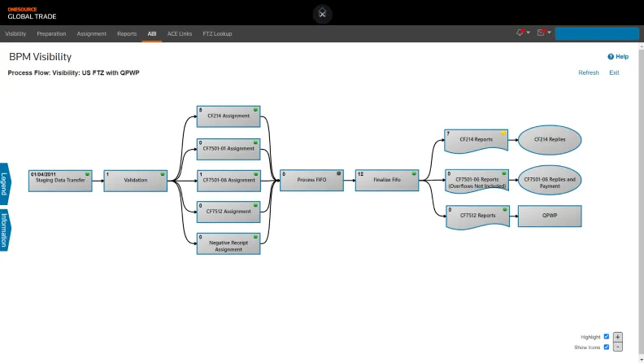Image resolution: width=644 pixels, height=363 pixels.
Task: Click the yellow status icon on CF214 Reports
Action: 503,133
